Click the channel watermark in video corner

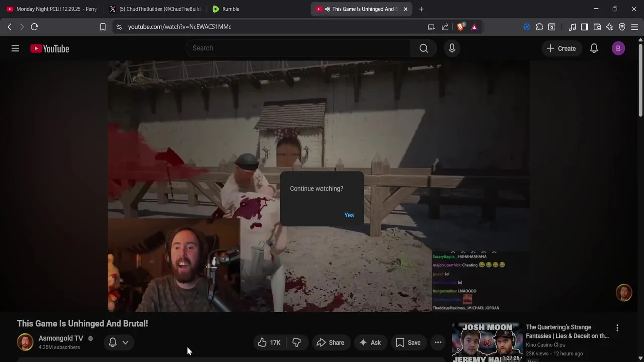coord(624,293)
